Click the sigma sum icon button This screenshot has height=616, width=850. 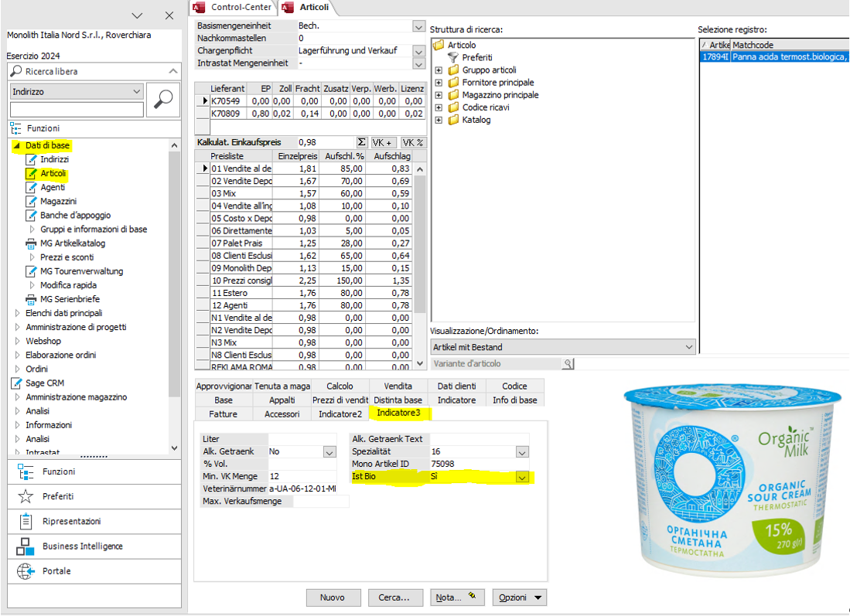point(361,142)
